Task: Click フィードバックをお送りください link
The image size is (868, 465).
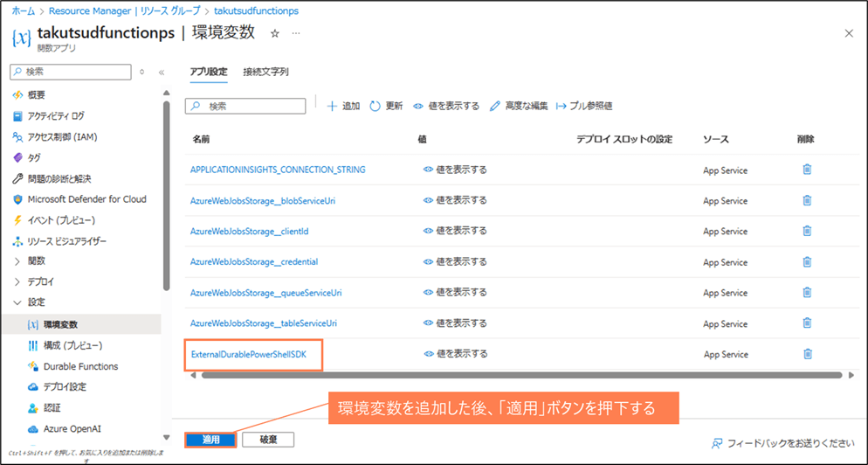Action: click(783, 443)
